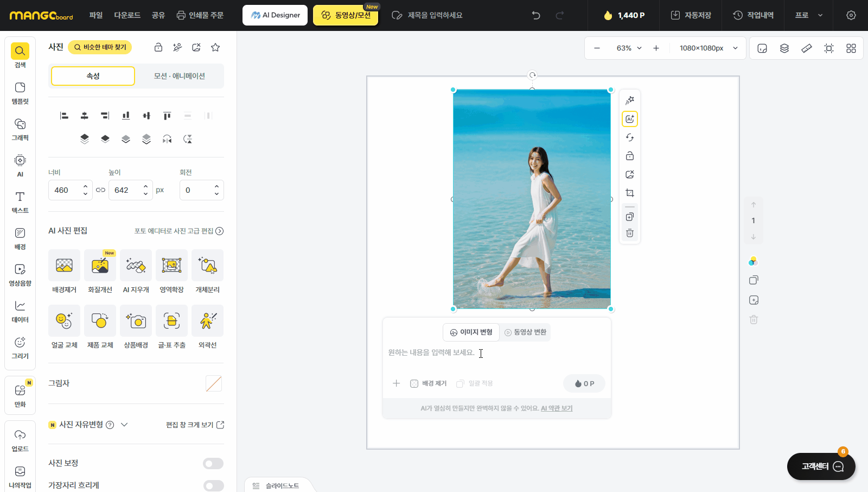Click the favorite star icon in panel header
Viewport: 868px width, 492px height.
click(215, 47)
